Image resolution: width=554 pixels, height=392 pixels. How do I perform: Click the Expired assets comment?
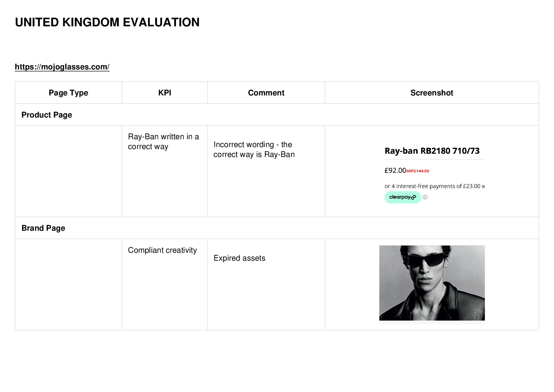point(239,258)
